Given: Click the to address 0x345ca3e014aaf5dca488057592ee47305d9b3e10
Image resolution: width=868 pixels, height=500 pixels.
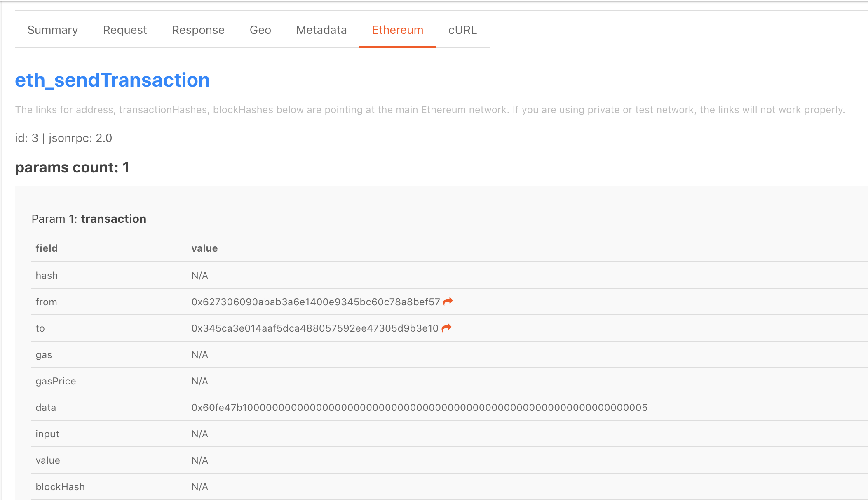Looking at the screenshot, I should pos(315,328).
